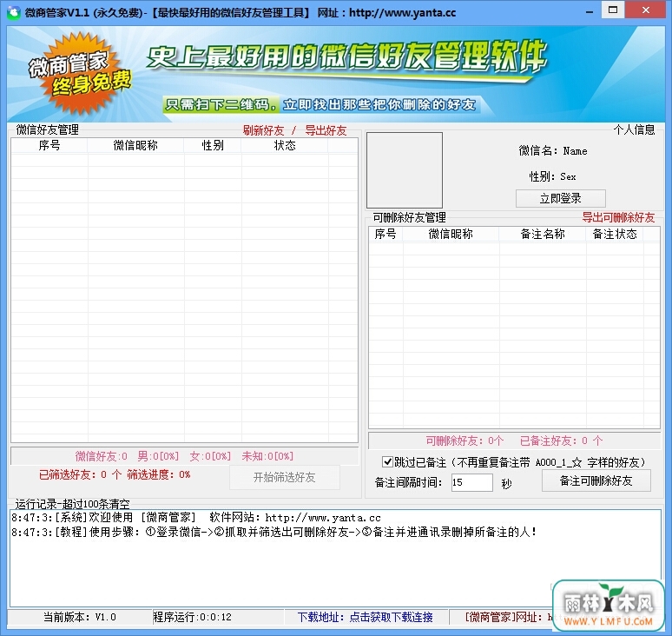672x636 pixels.
Task: Click the 男:0[0%] statistic
Action: (158, 456)
